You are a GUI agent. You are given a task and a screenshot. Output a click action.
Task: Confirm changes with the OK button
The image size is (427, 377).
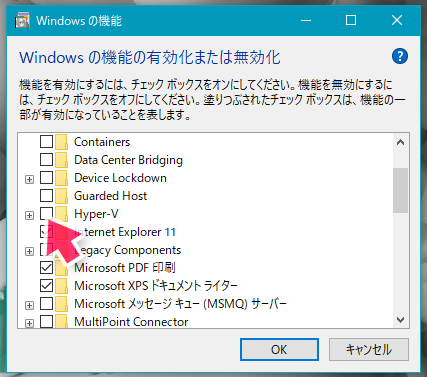[279, 350]
